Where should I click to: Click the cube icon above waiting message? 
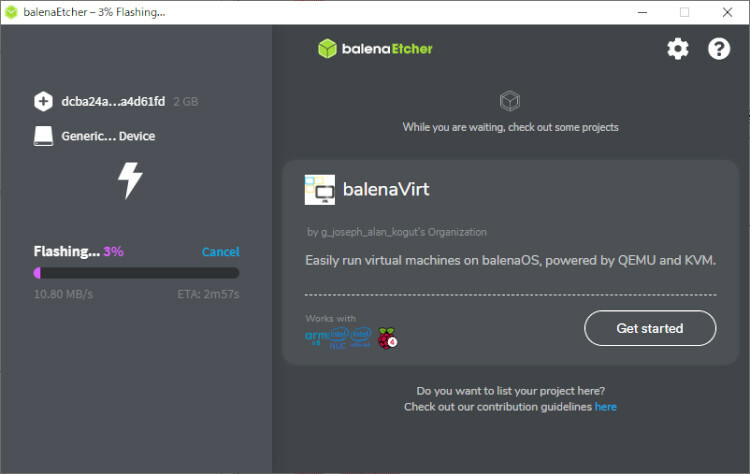(x=510, y=101)
